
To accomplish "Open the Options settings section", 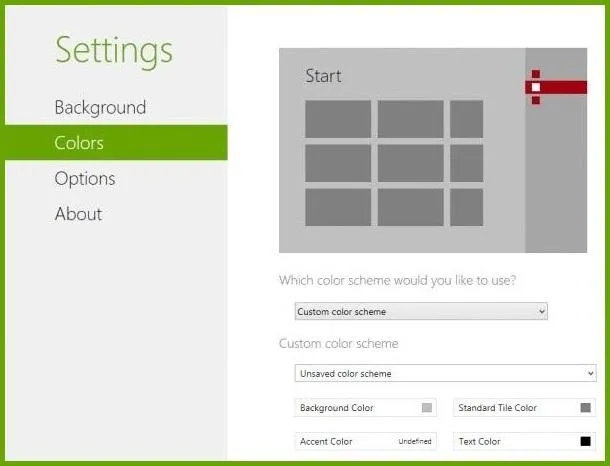I will tap(85, 179).
